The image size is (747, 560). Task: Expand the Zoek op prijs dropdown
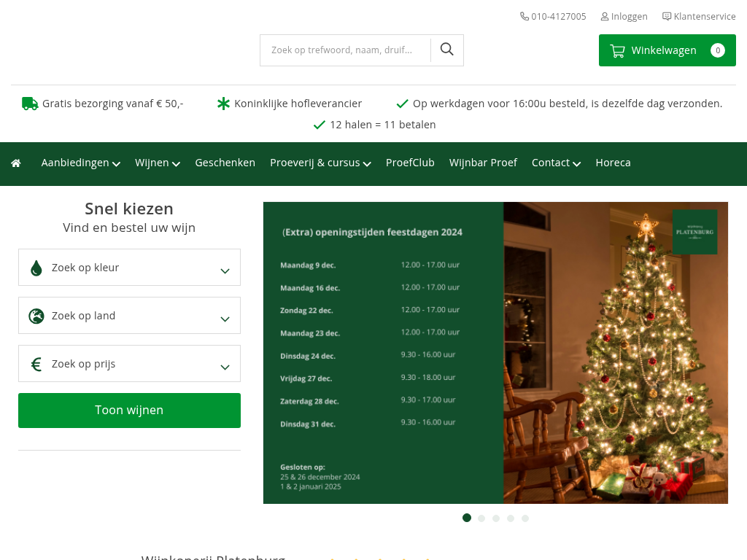129,364
